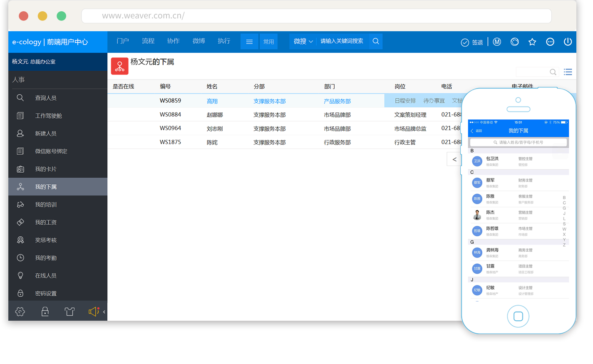This screenshot has width=593, height=364.
Task: Click the speaker announcement icon
Action: tap(94, 311)
